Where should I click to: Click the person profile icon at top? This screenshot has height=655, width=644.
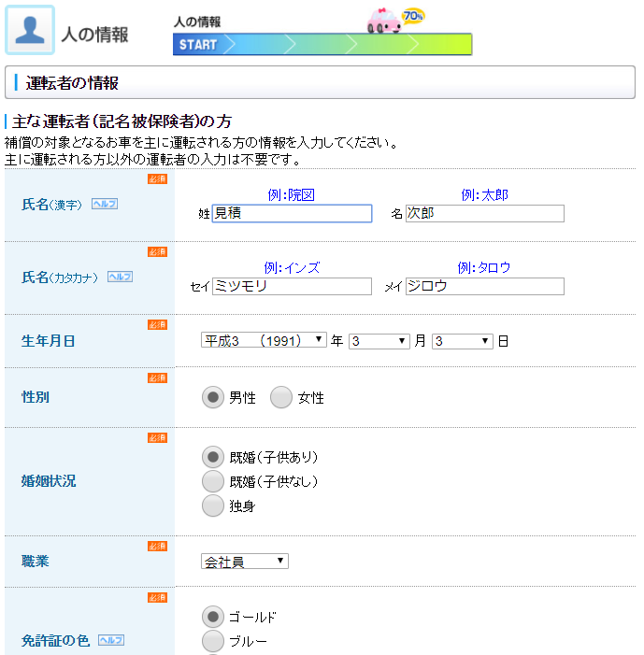tap(30, 31)
